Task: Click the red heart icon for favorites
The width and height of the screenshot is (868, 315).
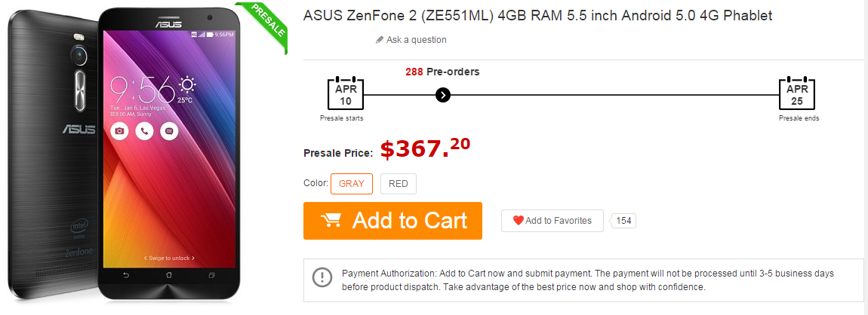Action: click(x=518, y=221)
